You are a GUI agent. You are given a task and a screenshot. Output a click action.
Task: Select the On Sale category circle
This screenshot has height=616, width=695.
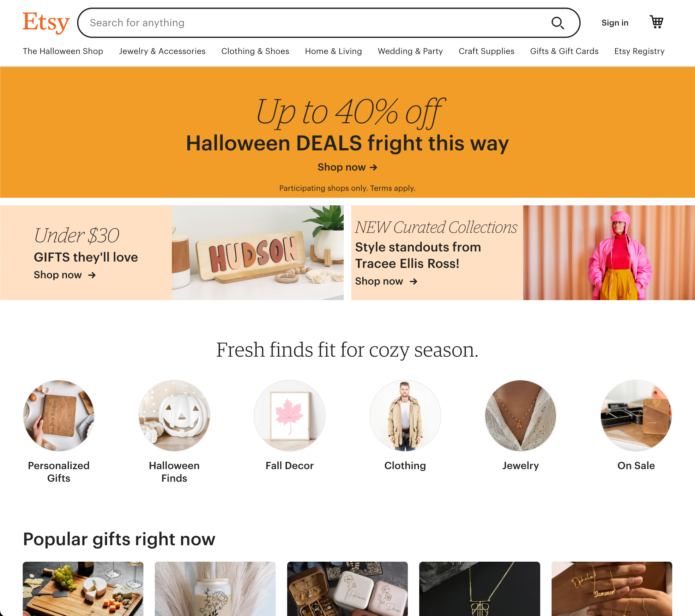(x=636, y=415)
